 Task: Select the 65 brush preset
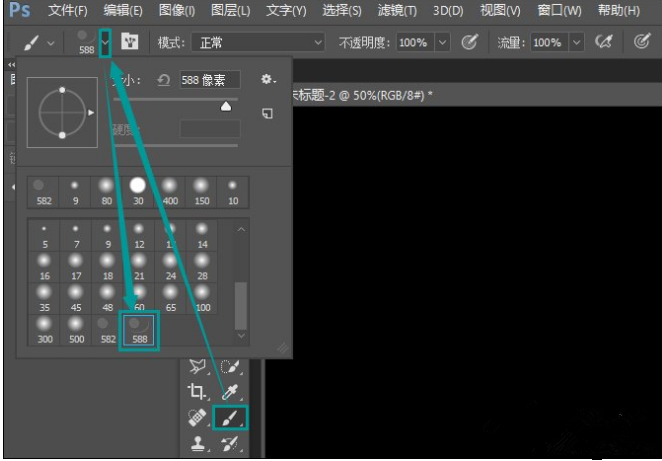click(171, 298)
